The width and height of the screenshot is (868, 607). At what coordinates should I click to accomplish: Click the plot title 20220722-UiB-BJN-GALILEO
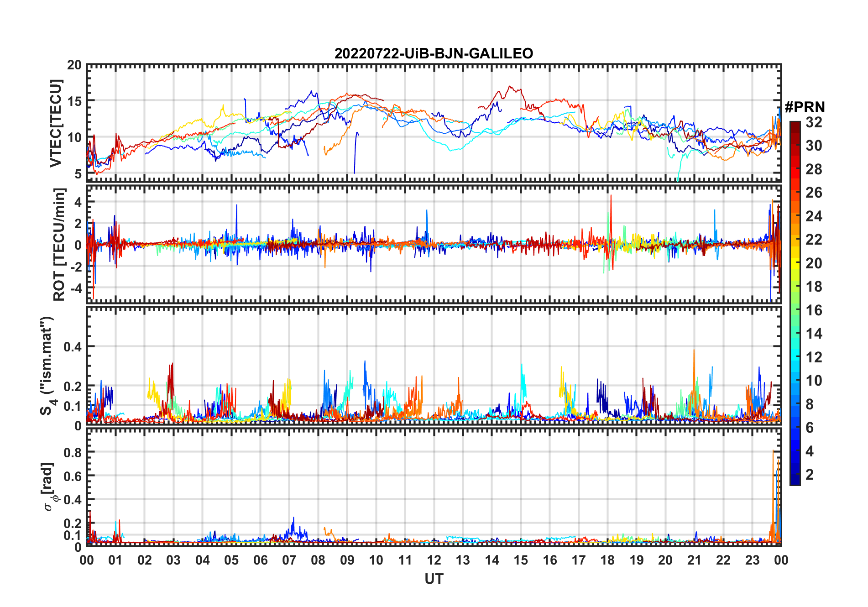434,53
